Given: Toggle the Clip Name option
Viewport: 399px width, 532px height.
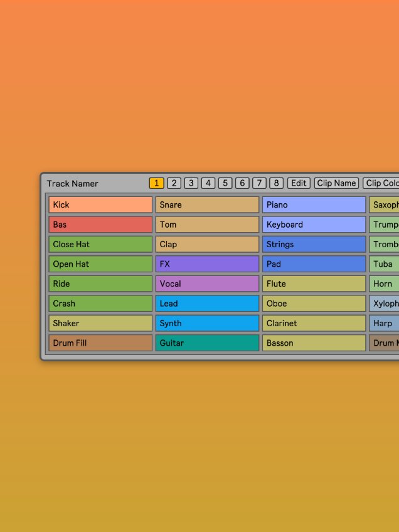Looking at the screenshot, I should [x=336, y=183].
